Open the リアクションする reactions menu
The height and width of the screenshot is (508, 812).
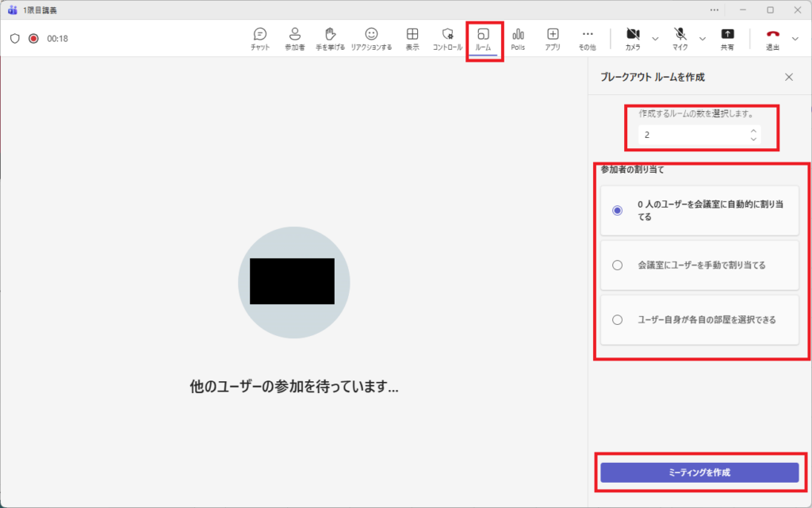(x=371, y=38)
